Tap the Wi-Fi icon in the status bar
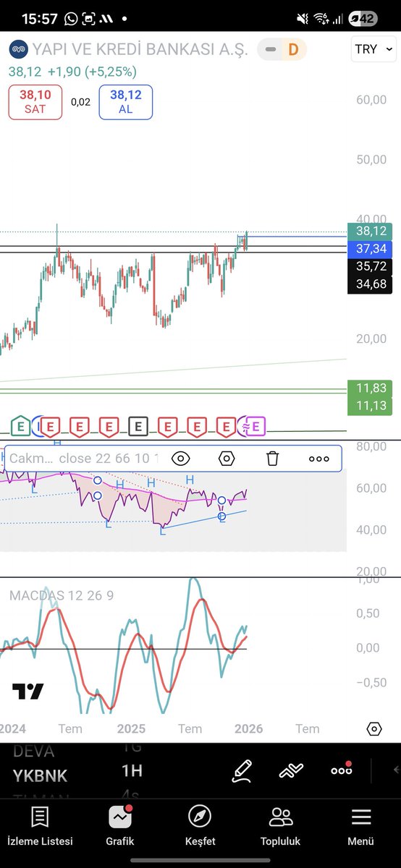The height and width of the screenshot is (868, 401). point(320,19)
